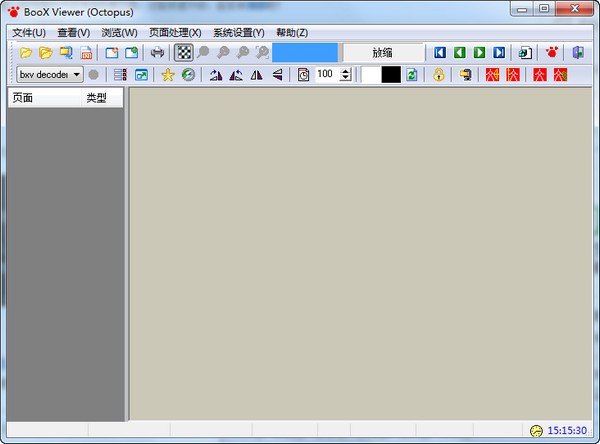Click the exit door icon
Screen dimensions: 600x444
tap(577, 52)
